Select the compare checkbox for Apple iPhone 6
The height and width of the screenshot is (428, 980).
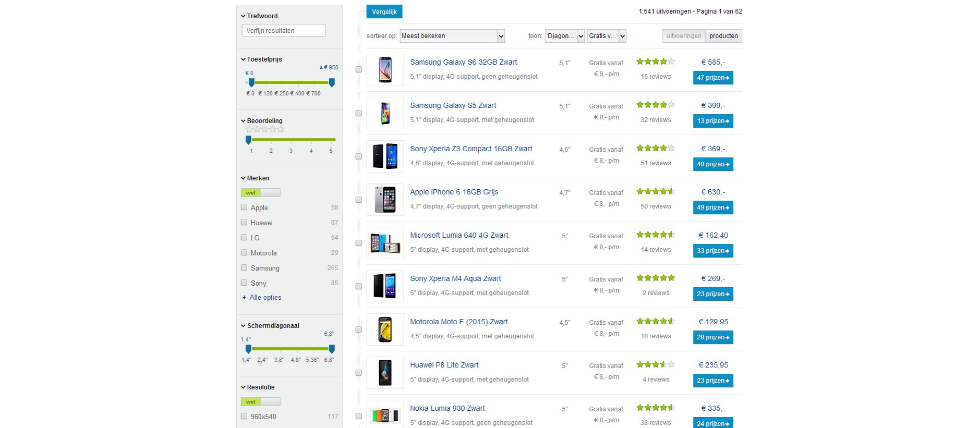pos(358,200)
